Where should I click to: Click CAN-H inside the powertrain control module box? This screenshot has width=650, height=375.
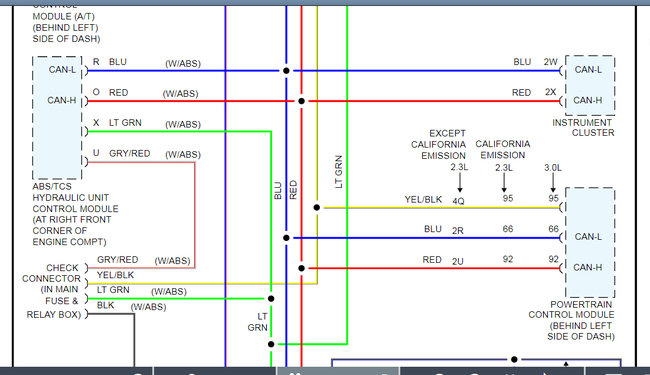point(588,267)
